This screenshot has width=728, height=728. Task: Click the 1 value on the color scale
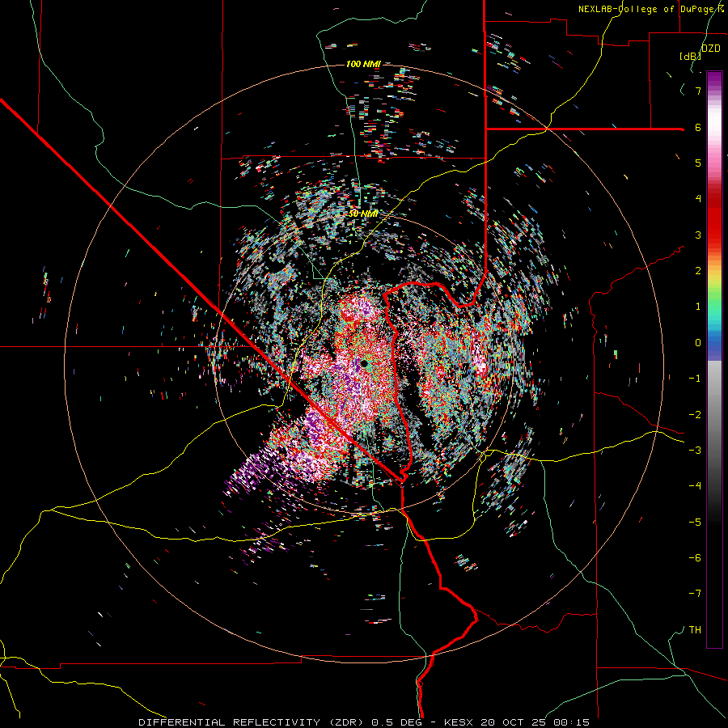click(698, 307)
